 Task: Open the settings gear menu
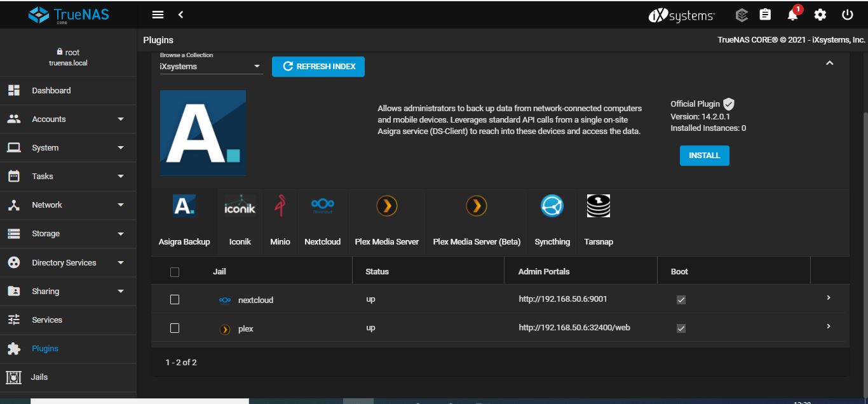click(x=820, y=15)
